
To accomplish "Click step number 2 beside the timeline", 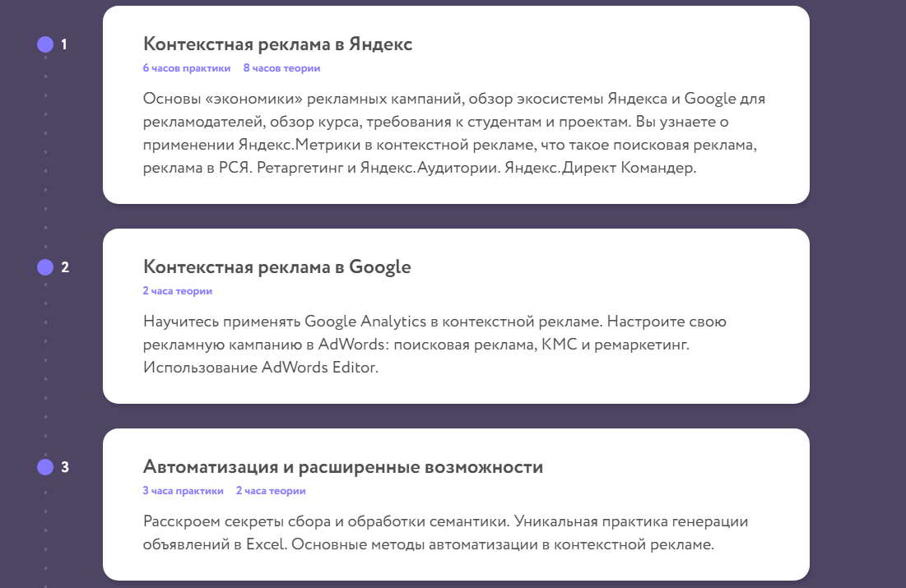I will pos(65,267).
